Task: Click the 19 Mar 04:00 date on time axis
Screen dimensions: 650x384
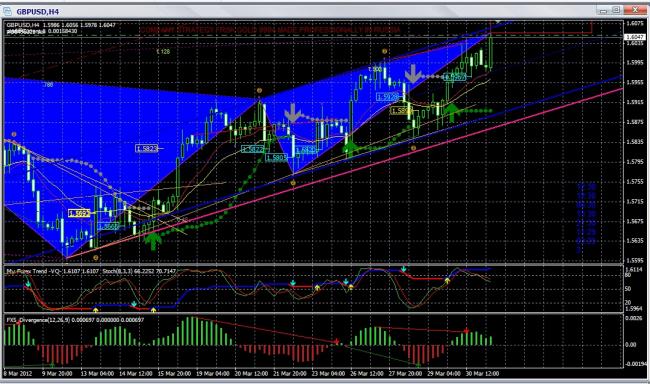Action: 213,374
